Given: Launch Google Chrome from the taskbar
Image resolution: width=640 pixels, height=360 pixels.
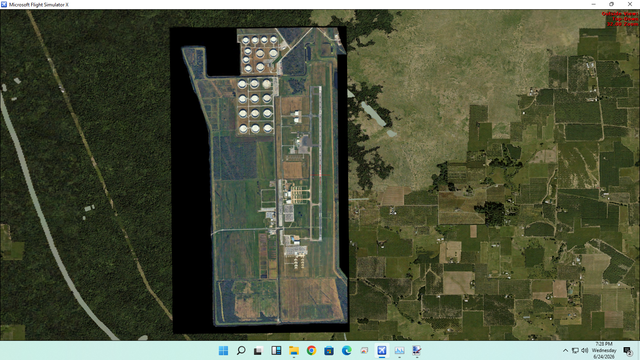Looking at the screenshot, I should (x=311, y=351).
